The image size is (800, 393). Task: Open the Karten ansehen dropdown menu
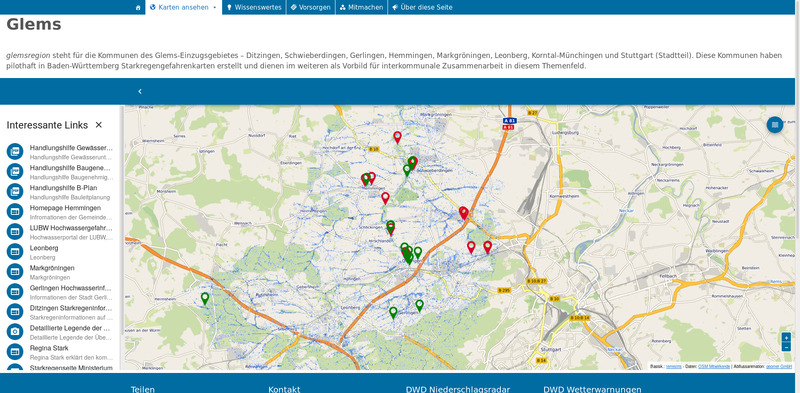point(184,7)
